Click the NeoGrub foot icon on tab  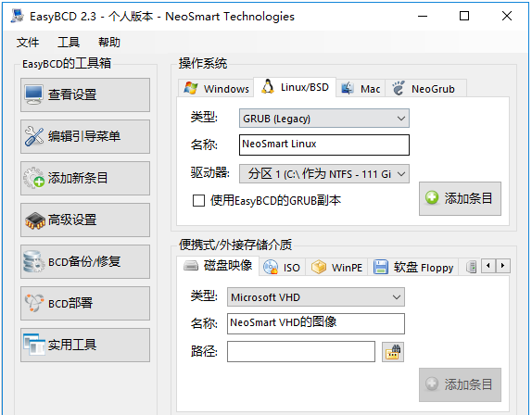pos(399,88)
